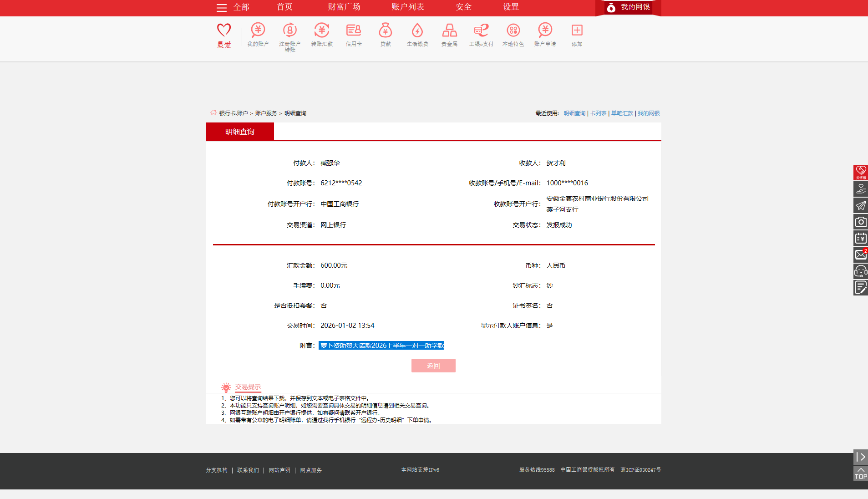Viewport: 868px width, 499px height.
Task: Click the customer service headset icon
Action: pyautogui.click(x=860, y=271)
